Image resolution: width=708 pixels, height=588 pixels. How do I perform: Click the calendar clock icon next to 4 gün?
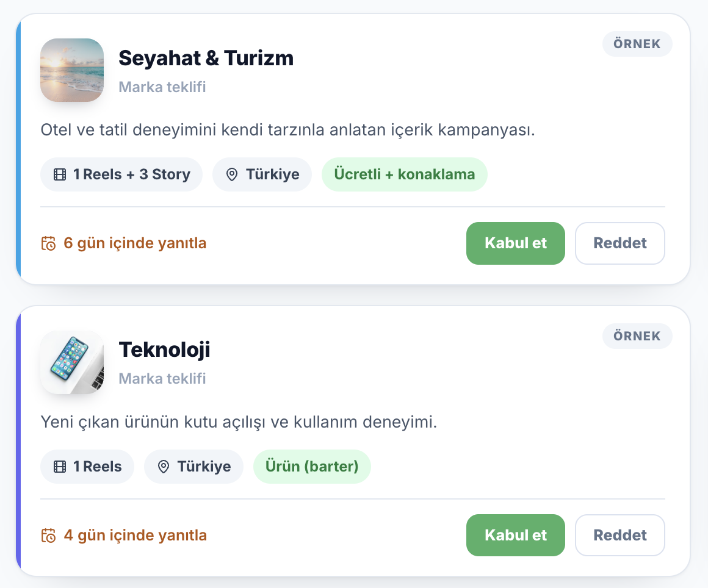pyautogui.click(x=48, y=536)
